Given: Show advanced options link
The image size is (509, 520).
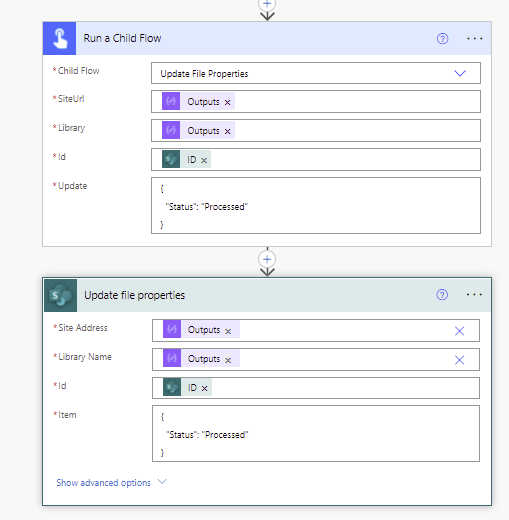Looking at the screenshot, I should click(103, 483).
